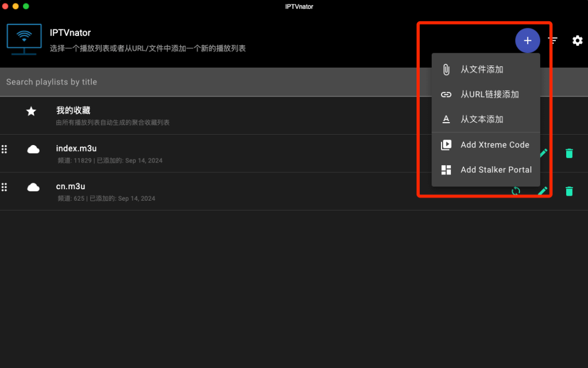Delete the index.m3u playlist
Screen dimensions: 588x368
569,153
